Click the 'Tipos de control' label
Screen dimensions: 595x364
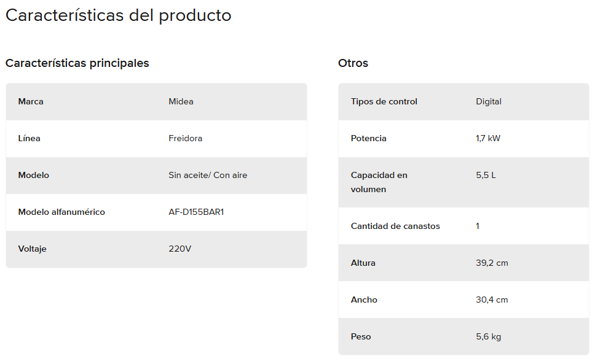pos(384,101)
